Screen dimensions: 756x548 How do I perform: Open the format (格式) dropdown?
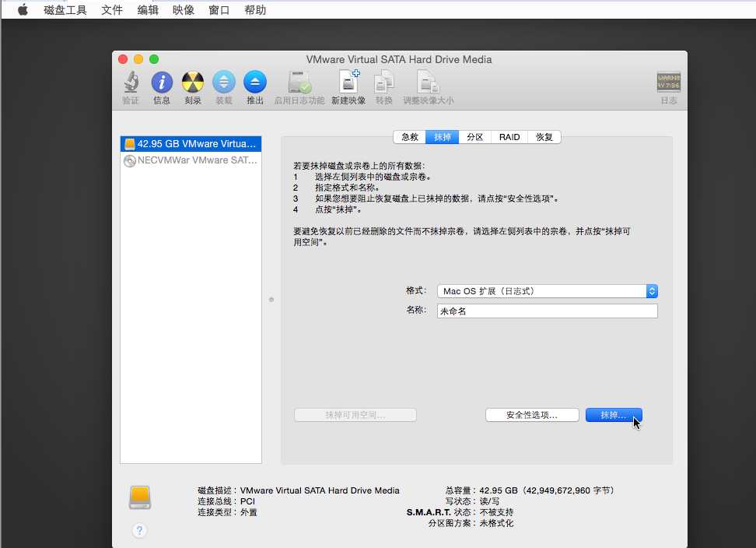click(548, 291)
